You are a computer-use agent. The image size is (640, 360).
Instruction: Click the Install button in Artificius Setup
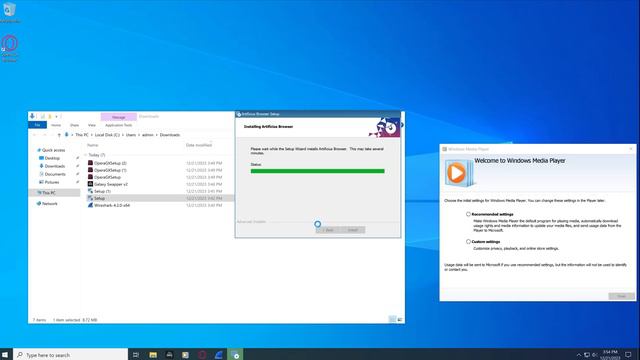(353, 230)
